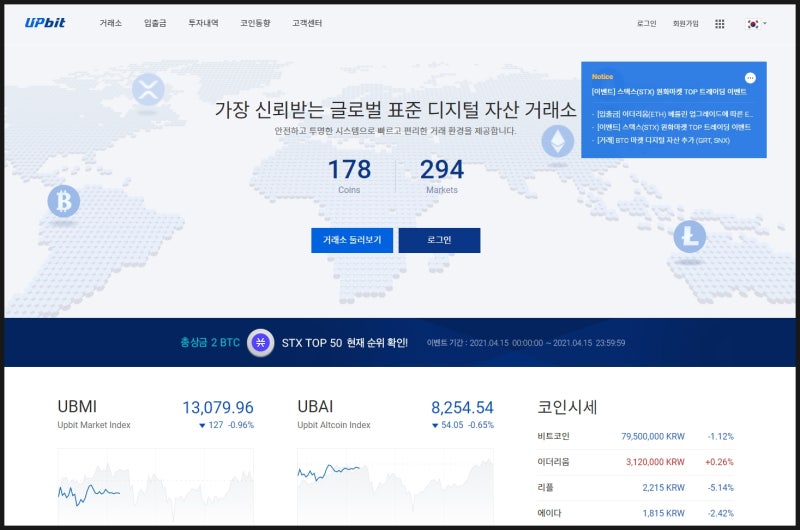Open the apps grid icon

(719, 23)
